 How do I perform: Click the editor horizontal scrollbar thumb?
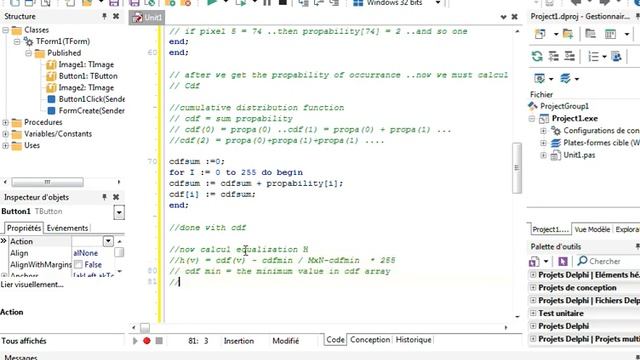[145, 327]
